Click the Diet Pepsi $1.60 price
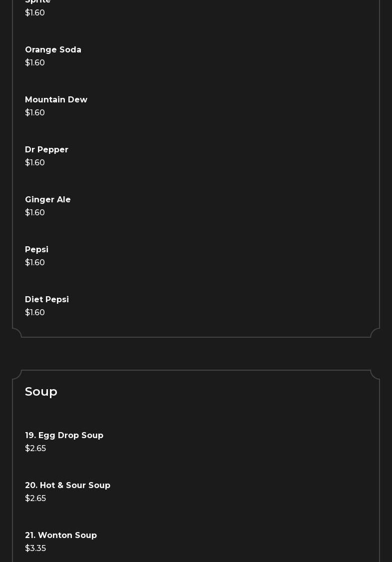Image resolution: width=392 pixels, height=562 pixels. click(35, 313)
